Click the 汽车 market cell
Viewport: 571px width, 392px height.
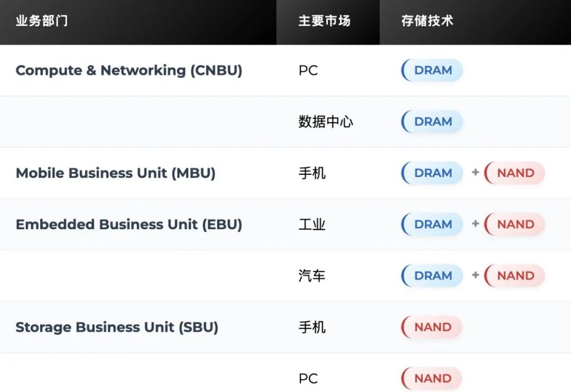point(312,276)
